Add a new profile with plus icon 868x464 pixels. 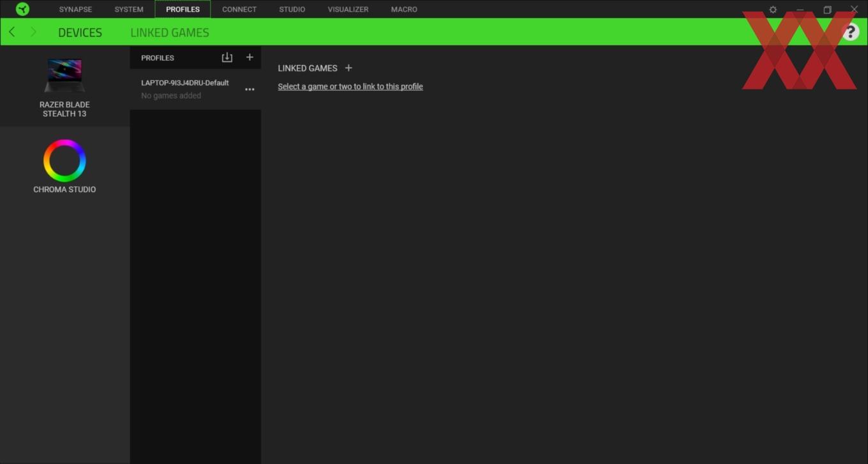250,57
